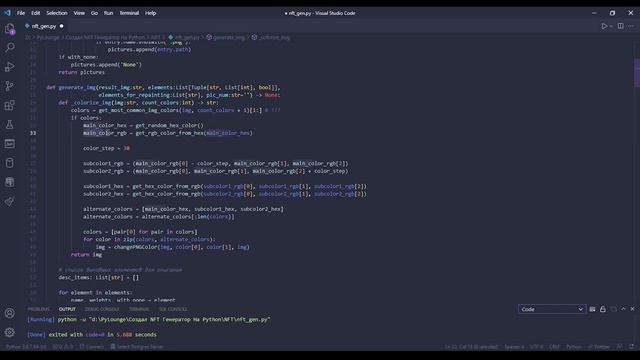This screenshot has width=640, height=360.
Task: Open the Run menu
Action: click(x=108, y=13)
